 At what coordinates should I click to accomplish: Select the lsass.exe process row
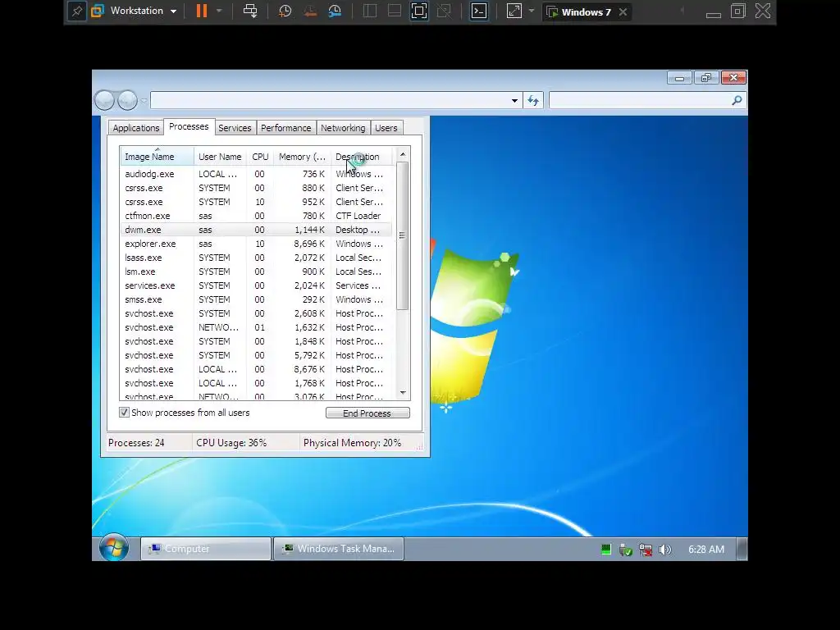pyautogui.click(x=256, y=258)
